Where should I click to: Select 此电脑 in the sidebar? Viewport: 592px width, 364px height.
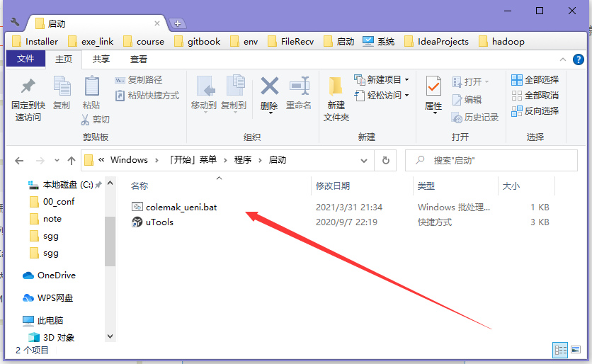42,321
